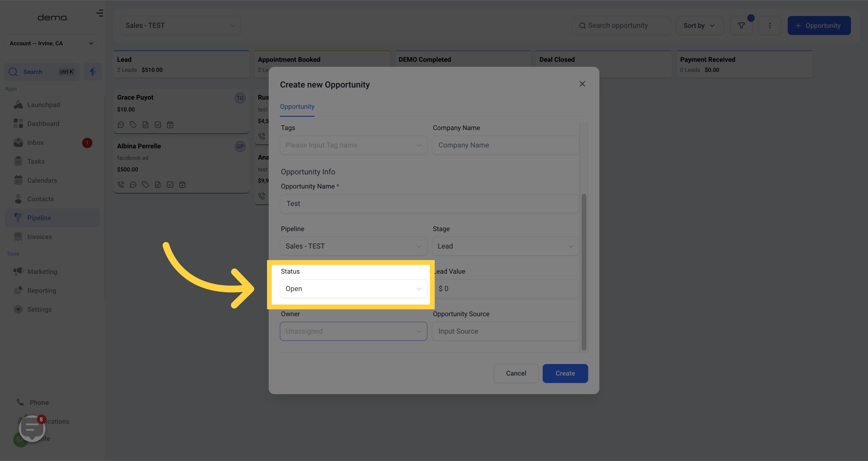
Task: Go to Reporting in the sidebar
Action: click(42, 290)
